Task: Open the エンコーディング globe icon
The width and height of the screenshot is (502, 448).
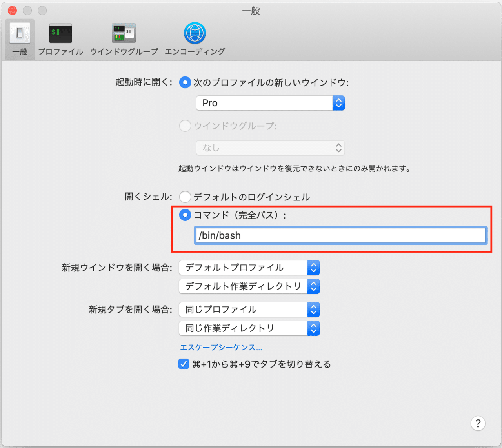Action: tap(195, 33)
